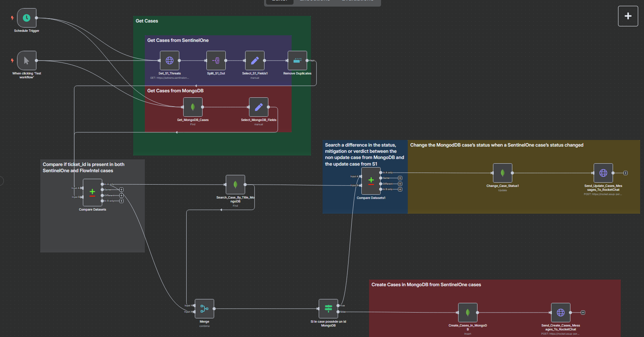Click the Remove Duplicates 'Kept' output connector
This screenshot has width=644, height=337.
tap(307, 60)
